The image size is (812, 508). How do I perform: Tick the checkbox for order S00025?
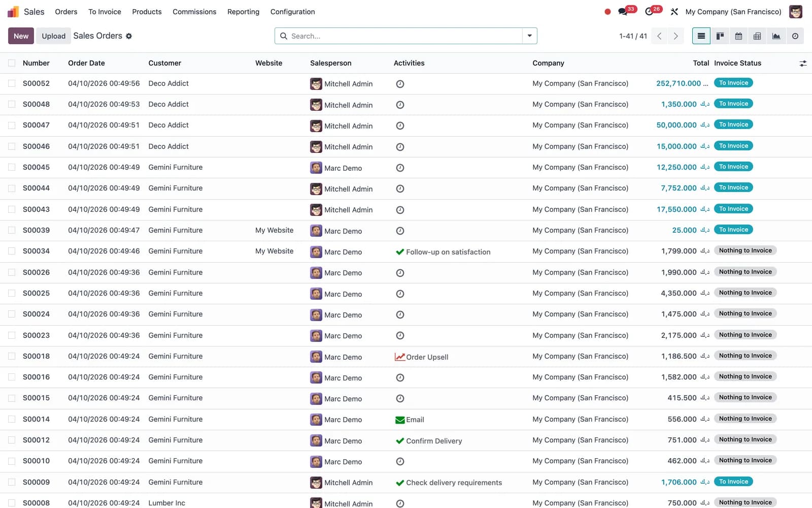12,293
